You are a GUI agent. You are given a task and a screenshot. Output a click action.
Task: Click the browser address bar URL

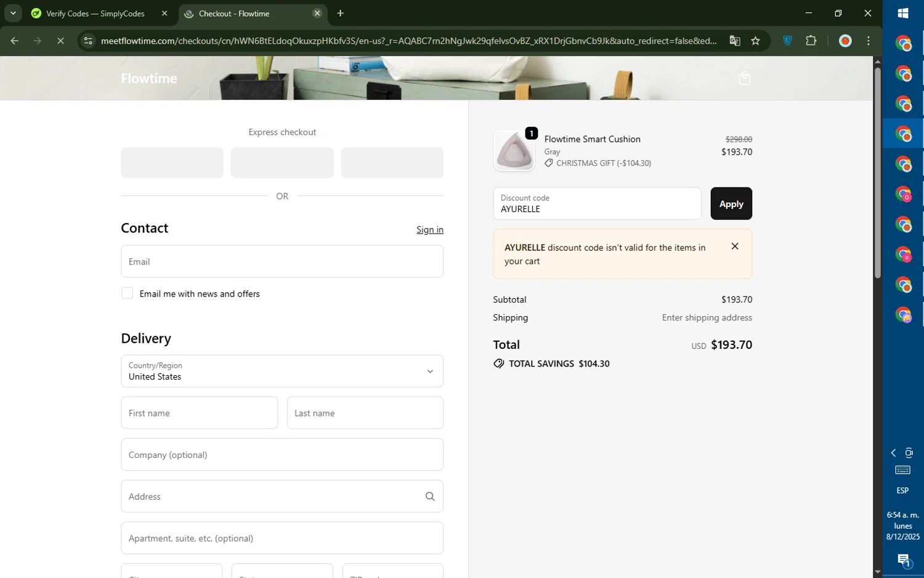(x=409, y=41)
